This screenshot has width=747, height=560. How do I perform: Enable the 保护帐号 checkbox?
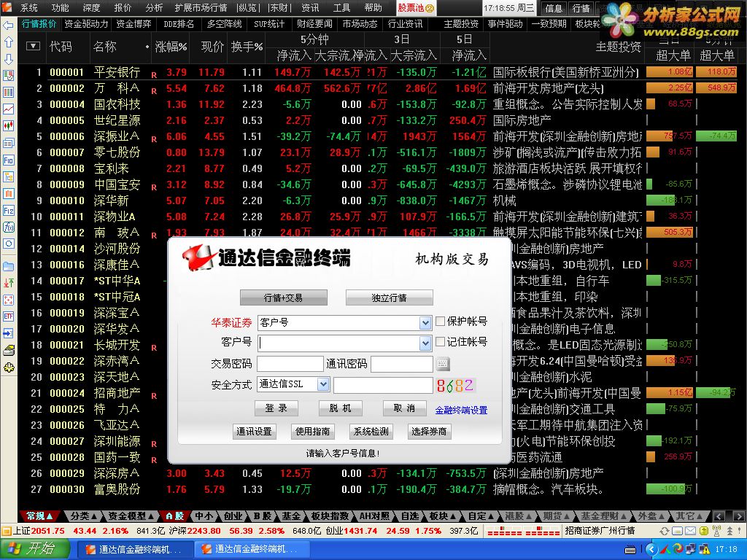(x=440, y=322)
